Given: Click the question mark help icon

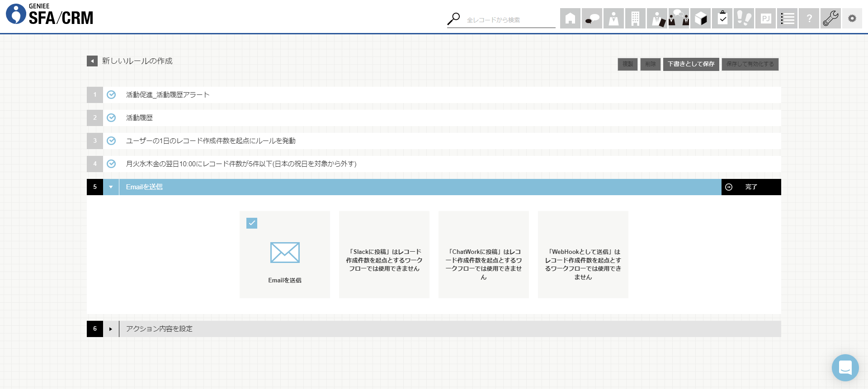Looking at the screenshot, I should click(809, 19).
